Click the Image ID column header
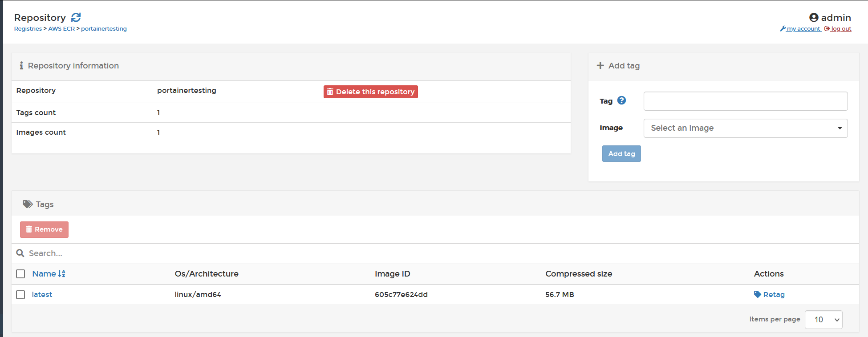The image size is (868, 337). tap(392, 274)
